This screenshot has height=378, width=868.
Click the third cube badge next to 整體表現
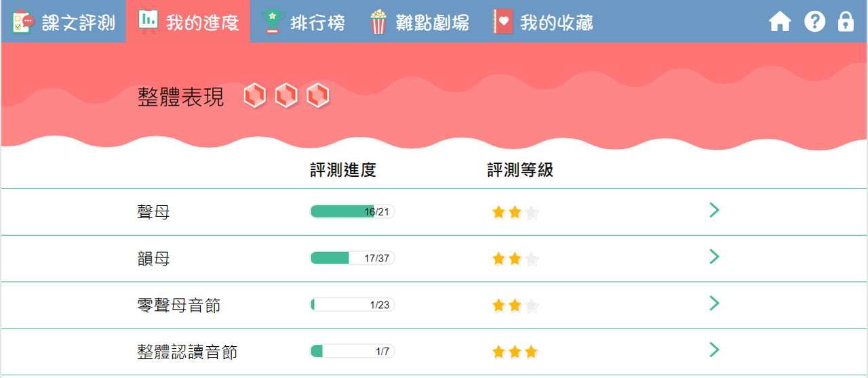click(317, 96)
